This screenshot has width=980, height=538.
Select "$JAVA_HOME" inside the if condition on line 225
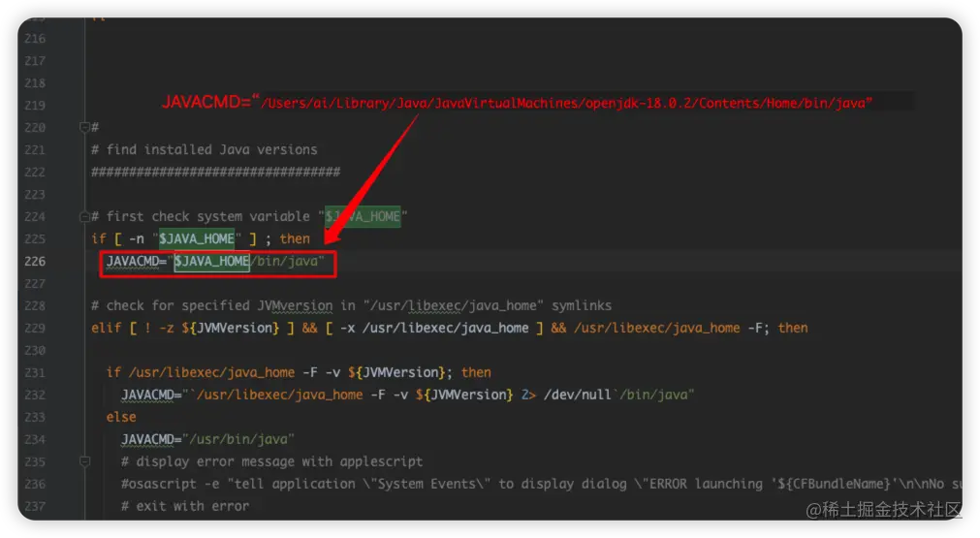pos(197,238)
